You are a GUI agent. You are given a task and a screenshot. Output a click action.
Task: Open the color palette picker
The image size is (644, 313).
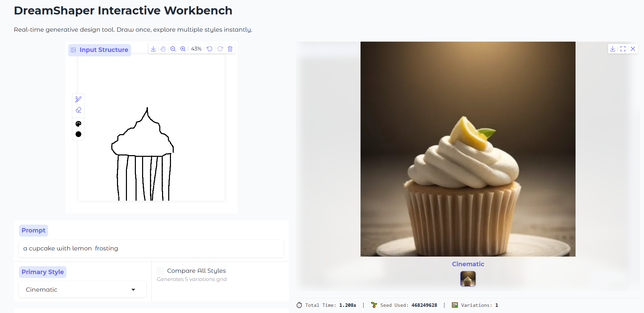78,124
